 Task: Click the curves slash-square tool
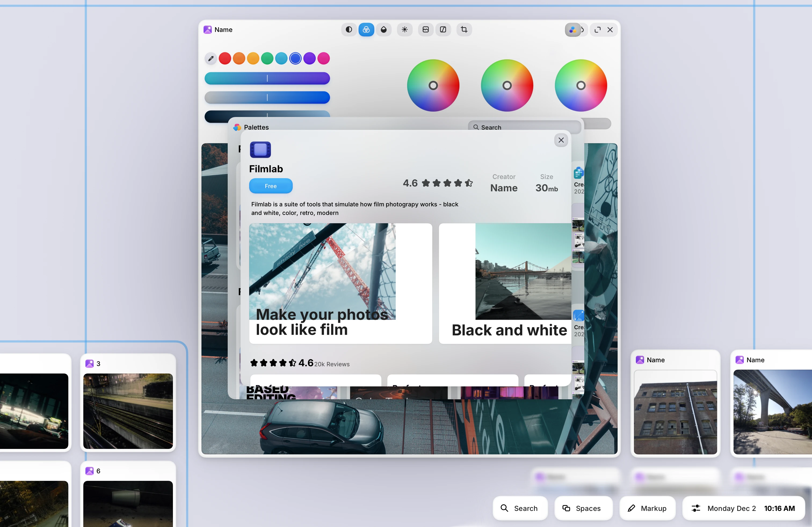(443, 30)
